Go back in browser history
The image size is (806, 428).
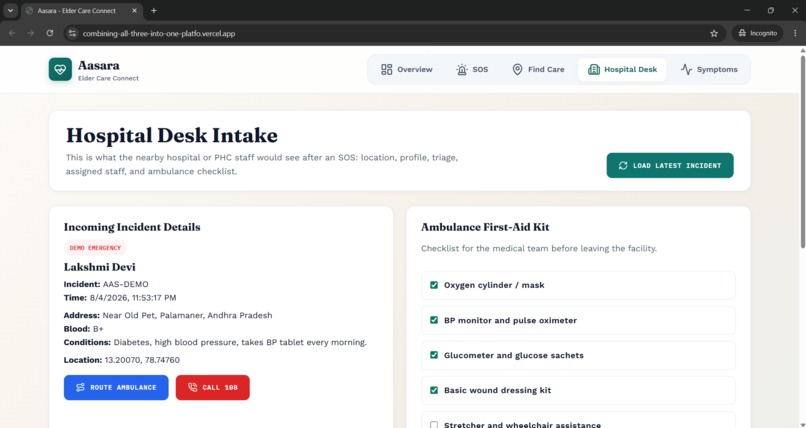12,33
